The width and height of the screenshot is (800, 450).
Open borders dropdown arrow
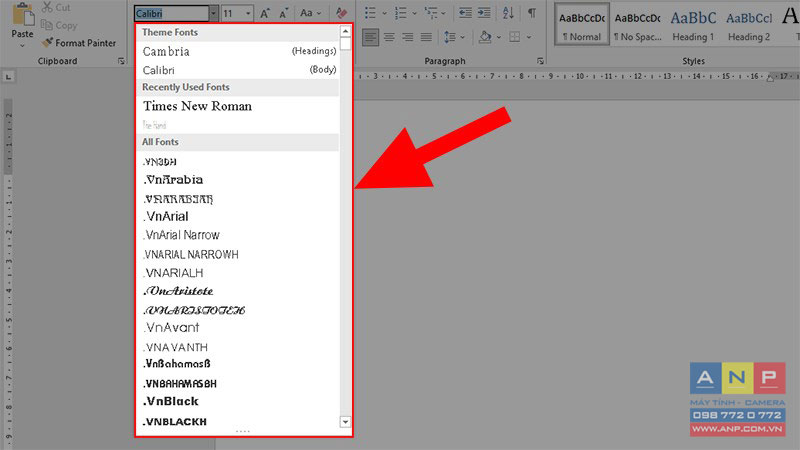tap(529, 37)
